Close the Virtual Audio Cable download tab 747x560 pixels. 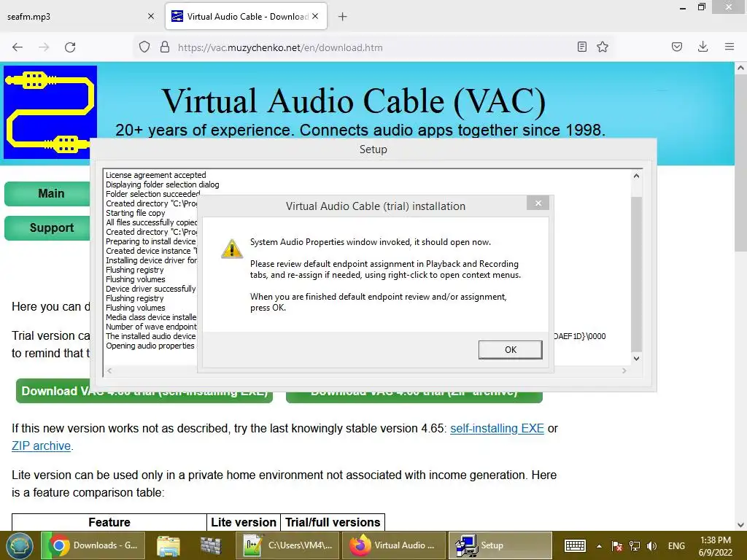[315, 16]
